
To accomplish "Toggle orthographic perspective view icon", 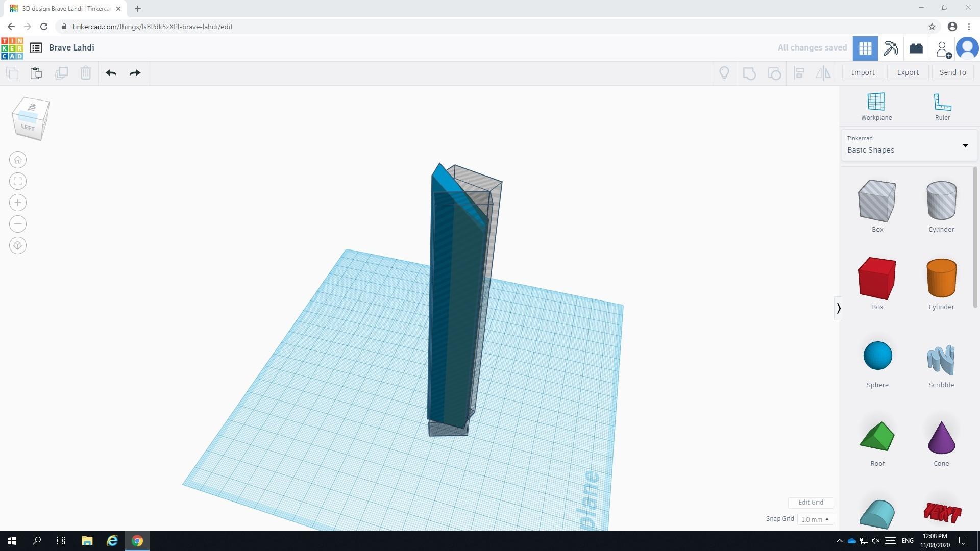I will [x=18, y=246].
